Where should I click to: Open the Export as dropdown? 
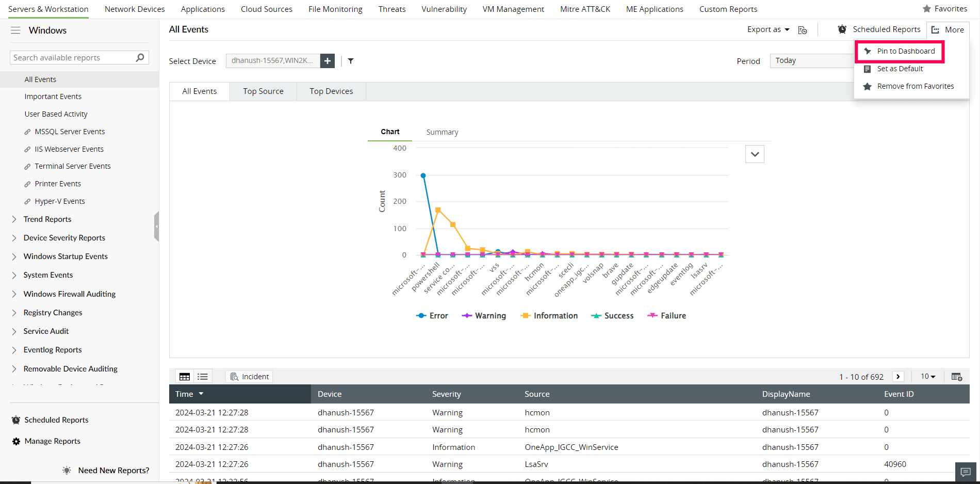pyautogui.click(x=767, y=29)
